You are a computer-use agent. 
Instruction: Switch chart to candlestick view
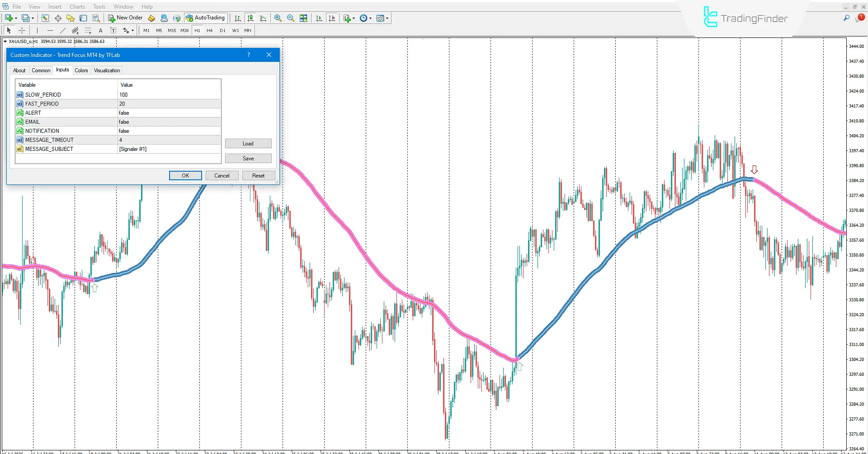250,18
